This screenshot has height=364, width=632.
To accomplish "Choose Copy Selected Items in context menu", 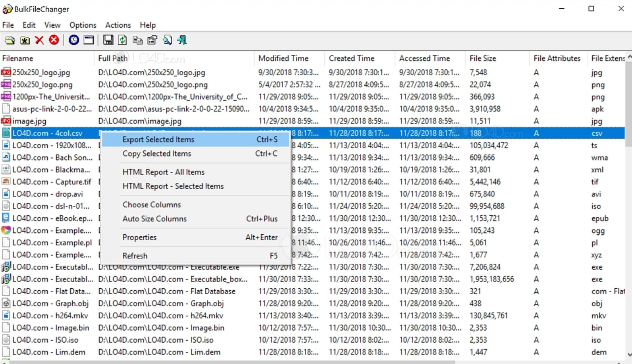I will click(196, 154).
